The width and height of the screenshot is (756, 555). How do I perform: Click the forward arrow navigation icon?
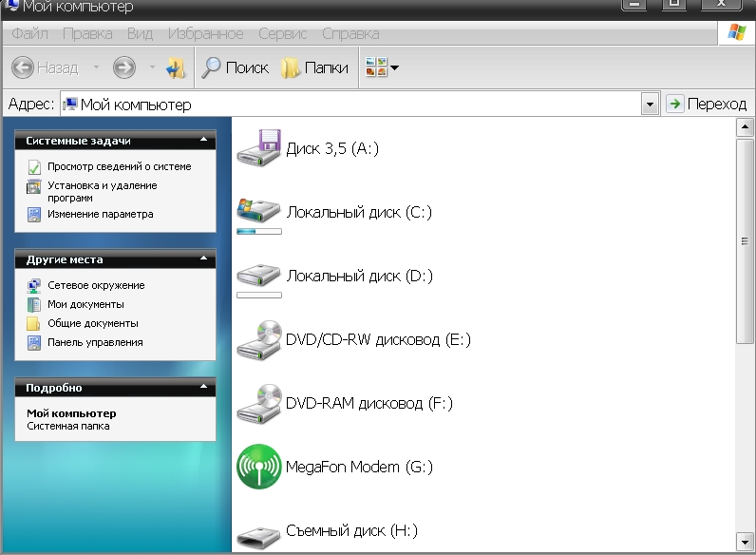123,67
